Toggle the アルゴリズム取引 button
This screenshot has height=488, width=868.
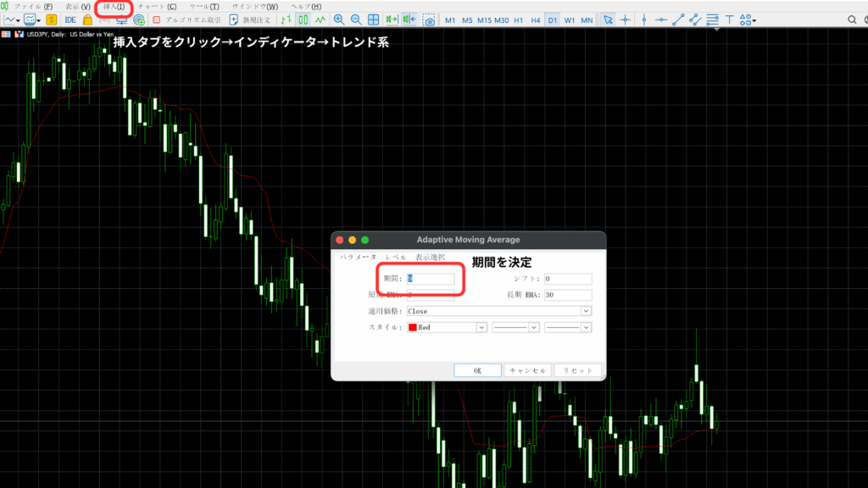[x=186, y=19]
